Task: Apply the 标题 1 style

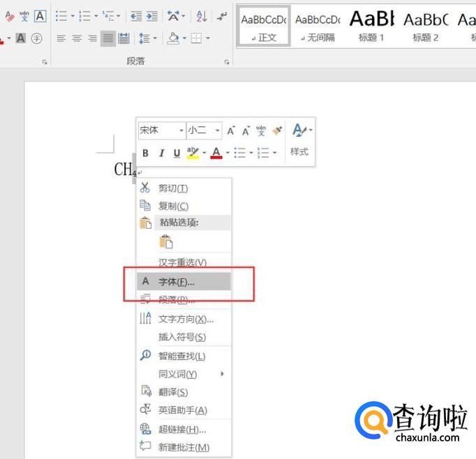Action: 371,27
